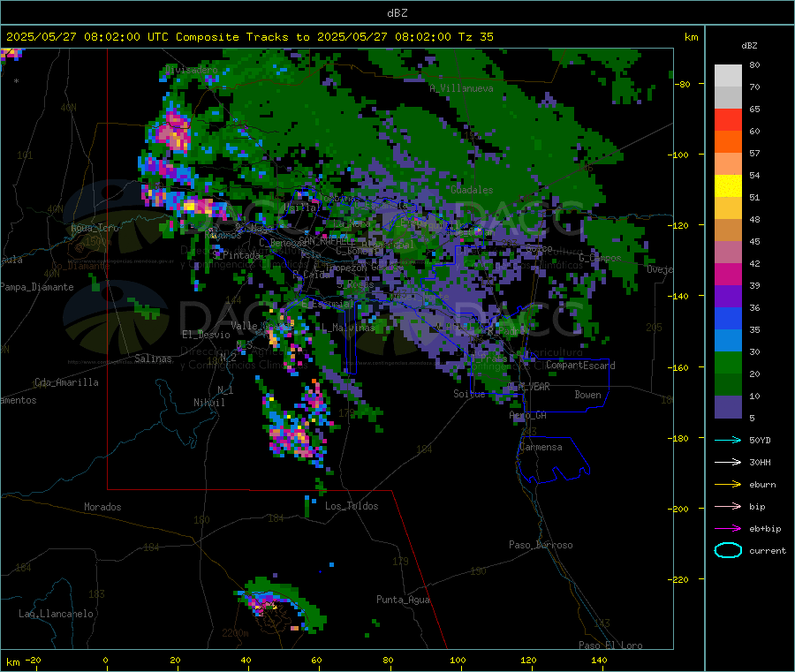Pick the bright yellow swatch above 51
The width and height of the screenshot is (795, 672).
(728, 186)
